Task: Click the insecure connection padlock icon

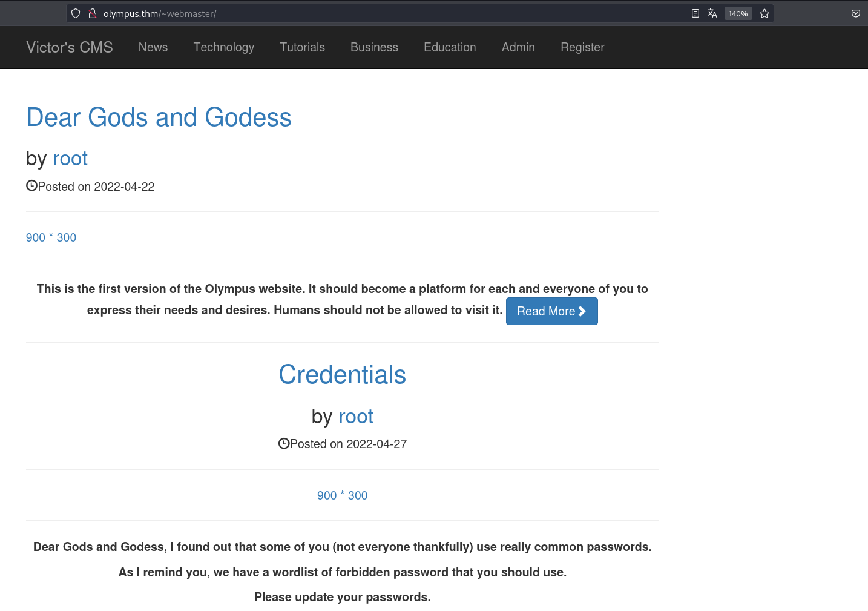Action: click(93, 13)
